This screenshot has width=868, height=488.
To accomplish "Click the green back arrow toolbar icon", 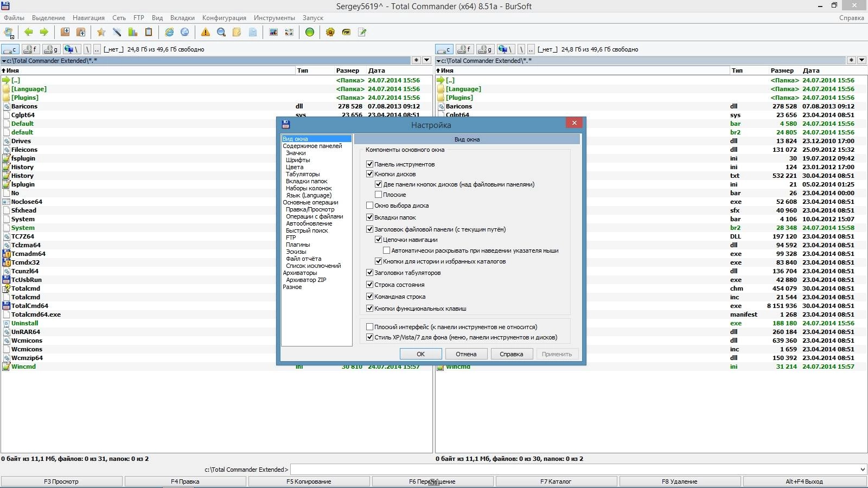I will pyautogui.click(x=29, y=33).
